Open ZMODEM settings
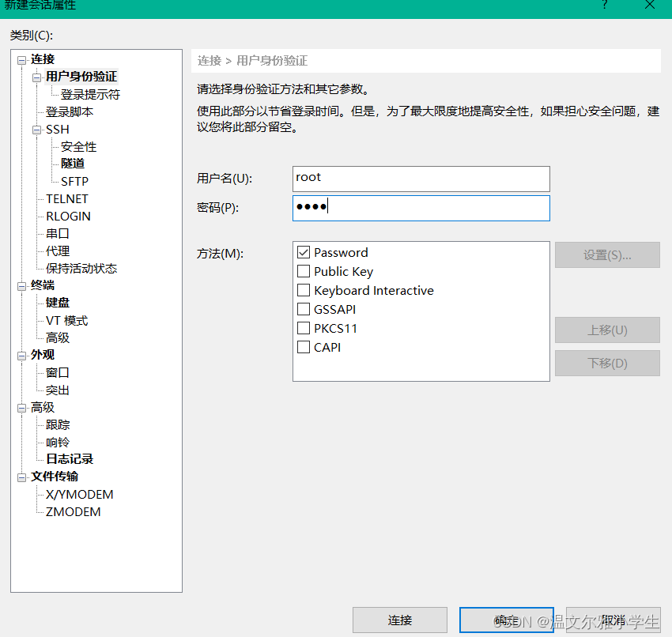This screenshot has height=637, width=672. pos(73,512)
